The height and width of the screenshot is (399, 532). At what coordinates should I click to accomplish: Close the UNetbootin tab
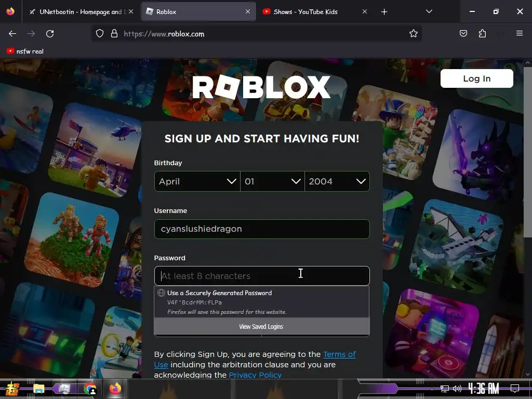click(x=131, y=11)
